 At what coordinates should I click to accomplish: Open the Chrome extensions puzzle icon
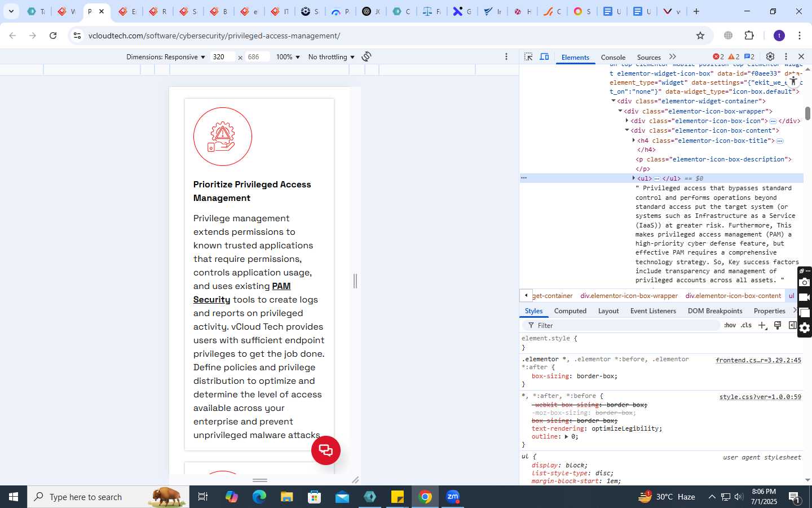749,36
